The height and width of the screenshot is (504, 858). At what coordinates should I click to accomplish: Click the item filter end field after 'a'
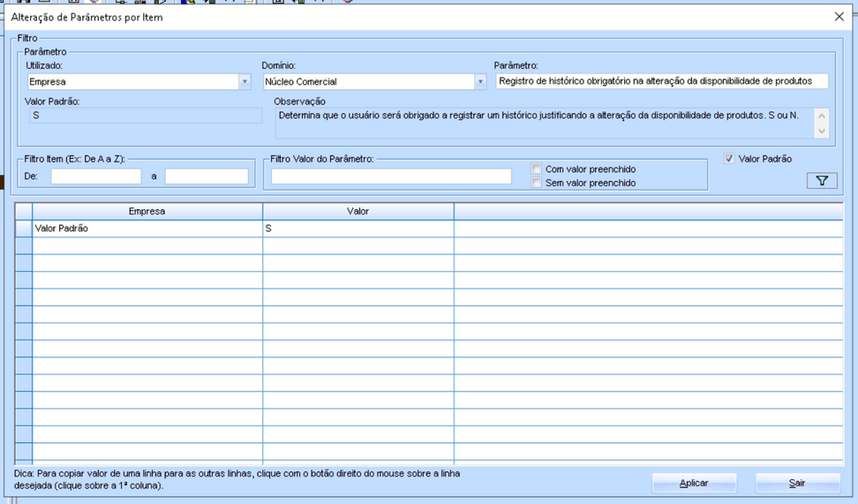click(x=207, y=177)
